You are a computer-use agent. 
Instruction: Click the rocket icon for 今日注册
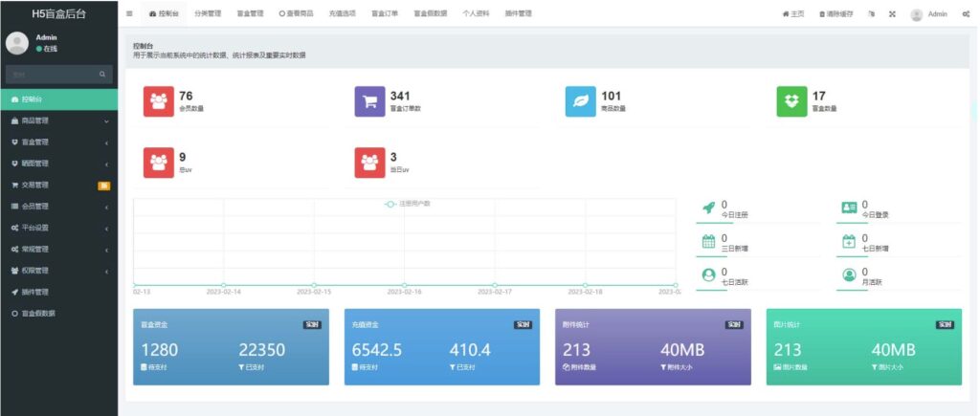point(708,208)
